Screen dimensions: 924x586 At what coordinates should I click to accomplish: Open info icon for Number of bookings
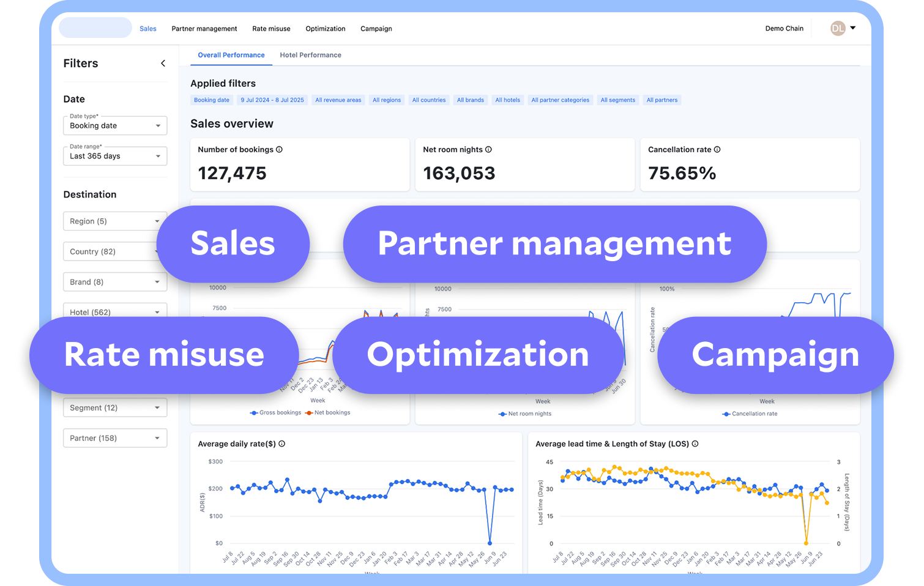pyautogui.click(x=279, y=149)
